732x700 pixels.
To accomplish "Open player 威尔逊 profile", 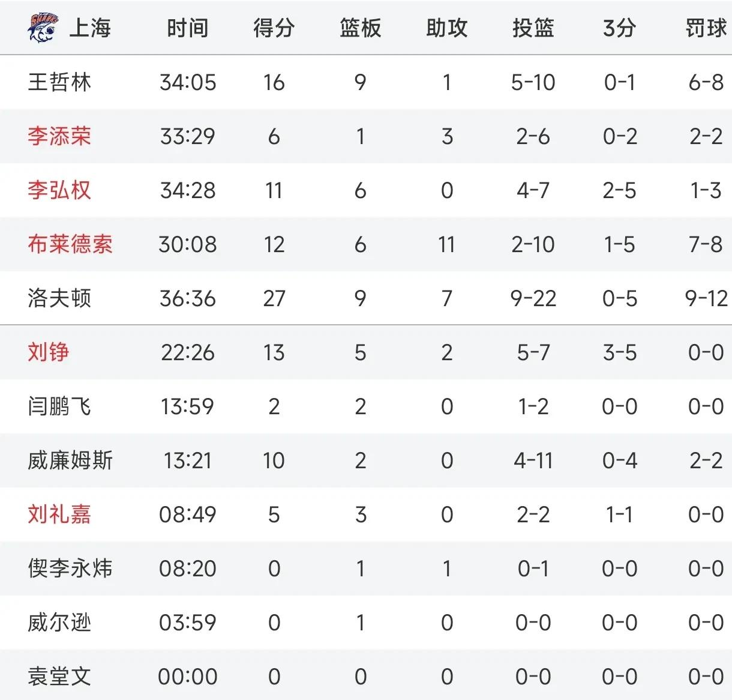I will point(59,623).
